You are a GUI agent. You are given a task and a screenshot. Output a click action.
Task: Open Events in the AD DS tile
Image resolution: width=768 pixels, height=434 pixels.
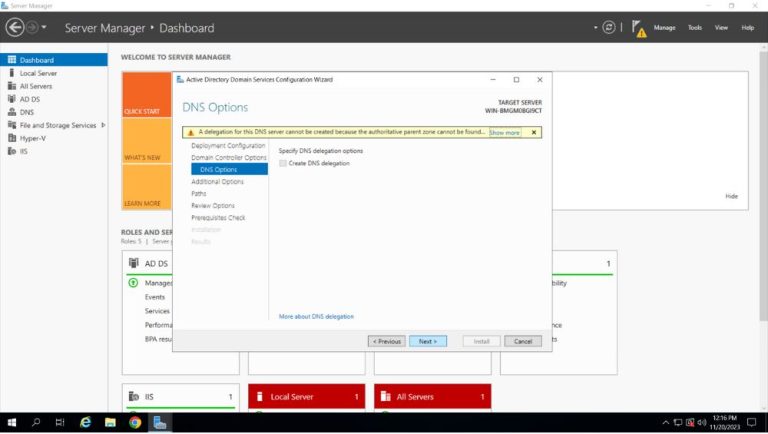point(155,297)
